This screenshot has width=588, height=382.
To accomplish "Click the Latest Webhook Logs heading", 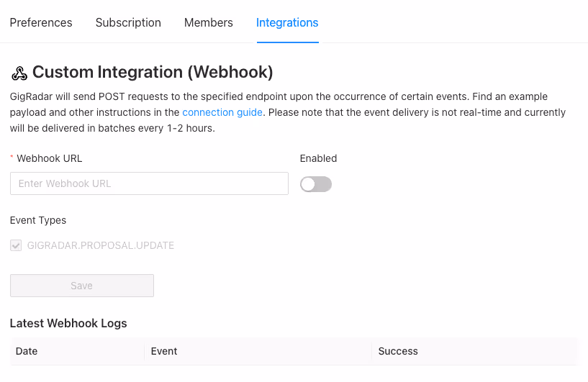I will (68, 323).
